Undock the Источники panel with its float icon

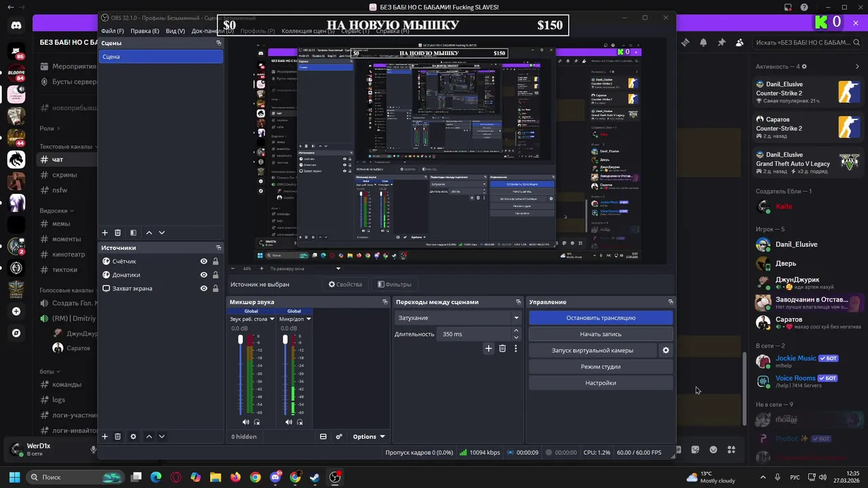218,247
